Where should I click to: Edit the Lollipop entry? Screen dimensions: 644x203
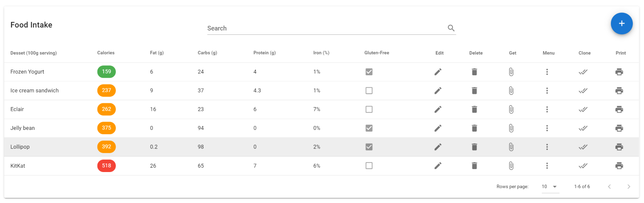(438, 147)
